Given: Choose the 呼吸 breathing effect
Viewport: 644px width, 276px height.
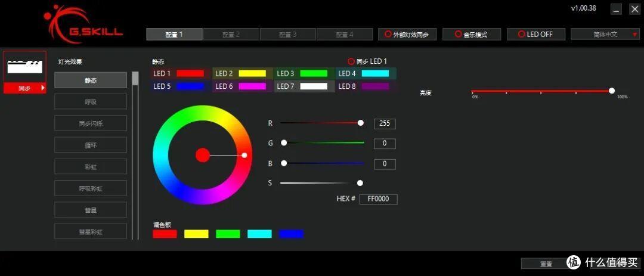Looking at the screenshot, I should pyautogui.click(x=91, y=101).
